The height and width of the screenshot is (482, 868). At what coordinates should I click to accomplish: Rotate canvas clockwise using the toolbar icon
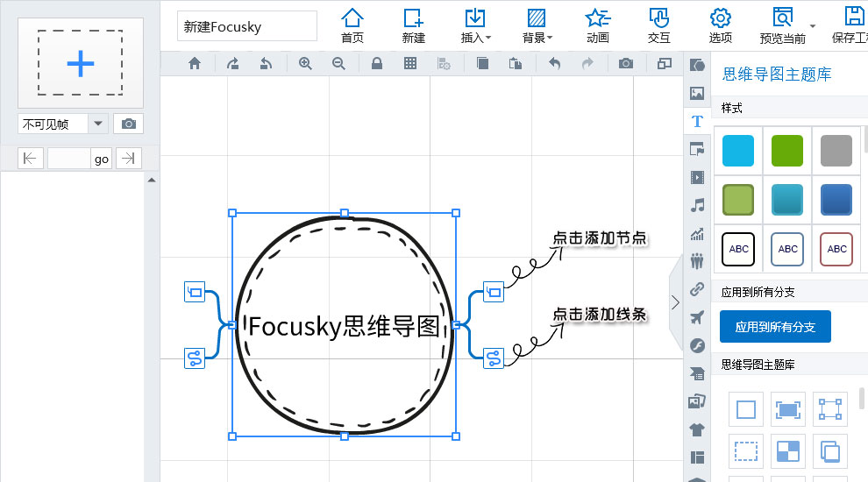point(233,64)
